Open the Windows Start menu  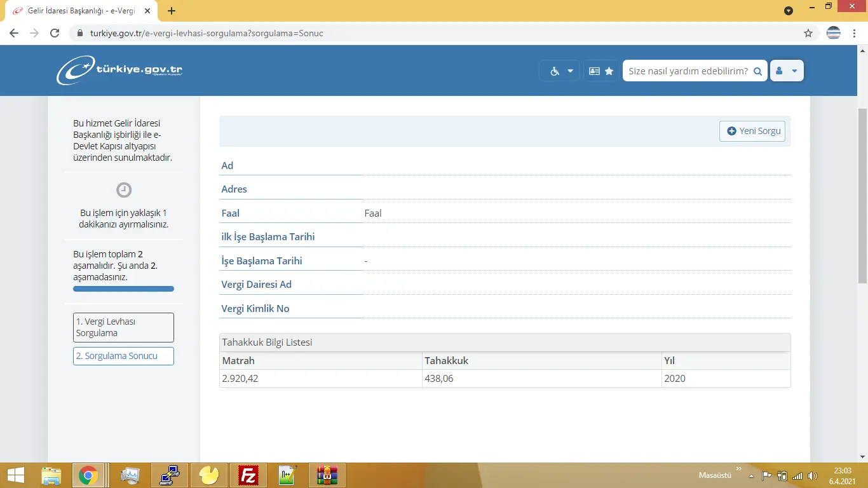15,475
